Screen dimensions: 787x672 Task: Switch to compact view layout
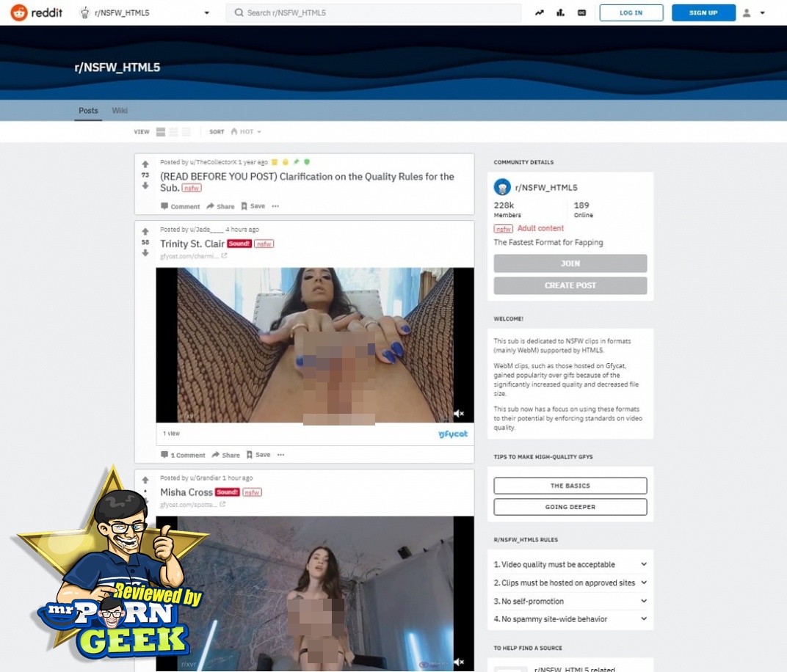(186, 132)
